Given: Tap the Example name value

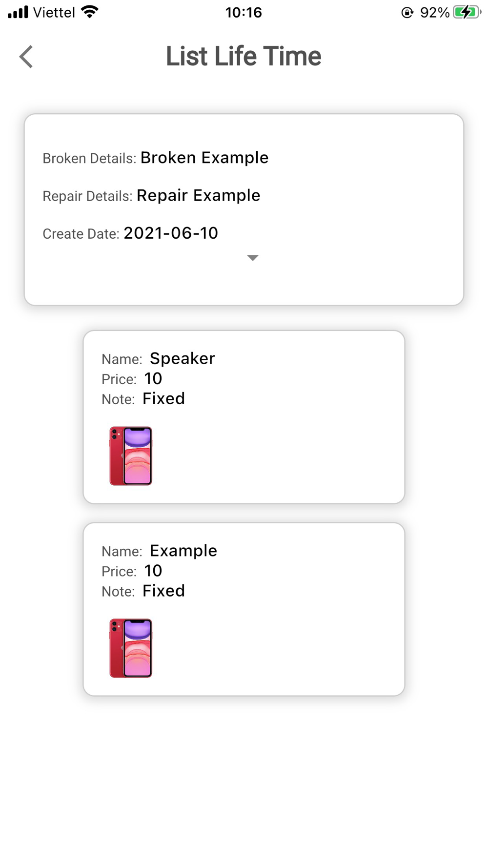Looking at the screenshot, I should click(183, 551).
